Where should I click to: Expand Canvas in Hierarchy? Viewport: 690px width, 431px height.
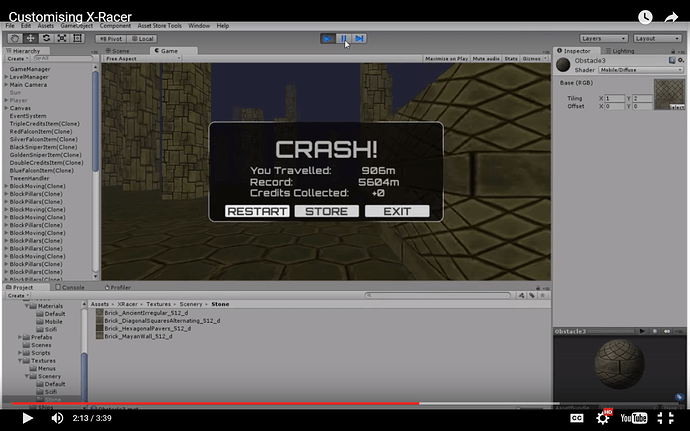[x=6, y=108]
